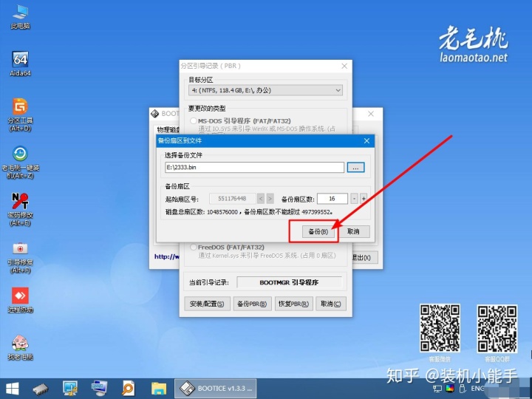
Task: Launch 密码修改 (Alt+E) desktop icon
Action: [20, 209]
